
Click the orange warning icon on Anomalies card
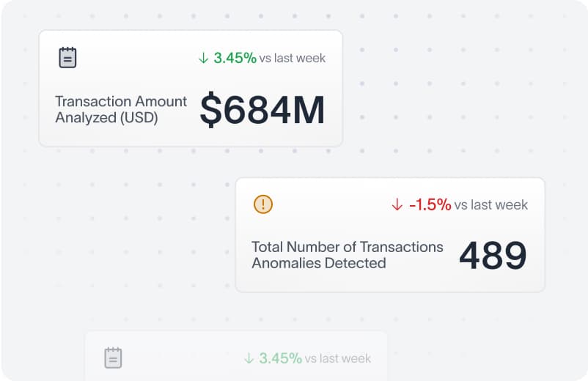pyautogui.click(x=262, y=204)
